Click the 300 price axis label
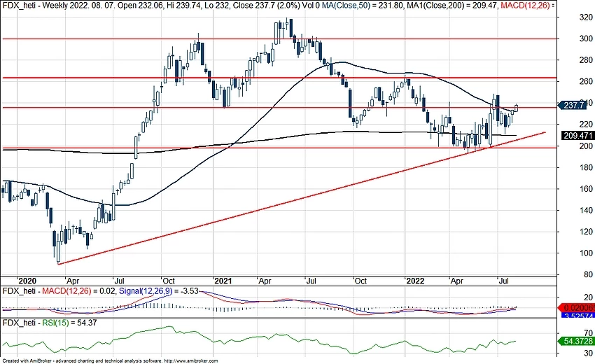The width and height of the screenshot is (595, 364). coord(586,38)
